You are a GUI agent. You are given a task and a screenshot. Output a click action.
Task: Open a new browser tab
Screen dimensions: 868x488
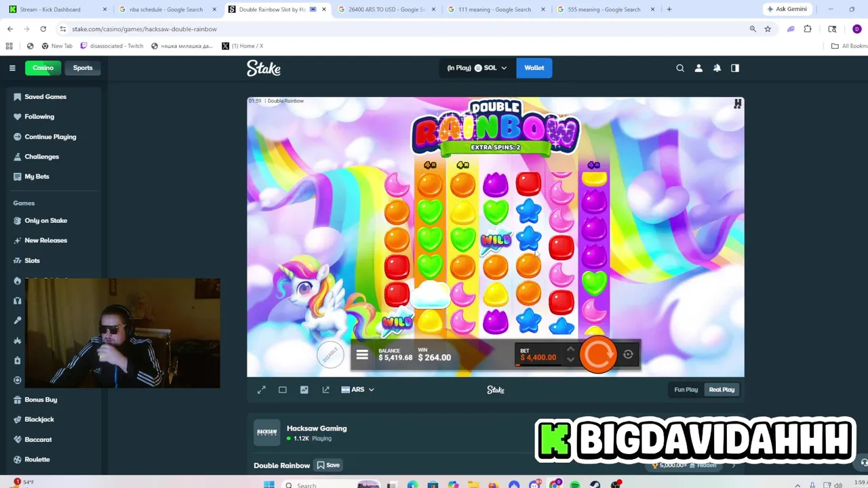pos(669,9)
